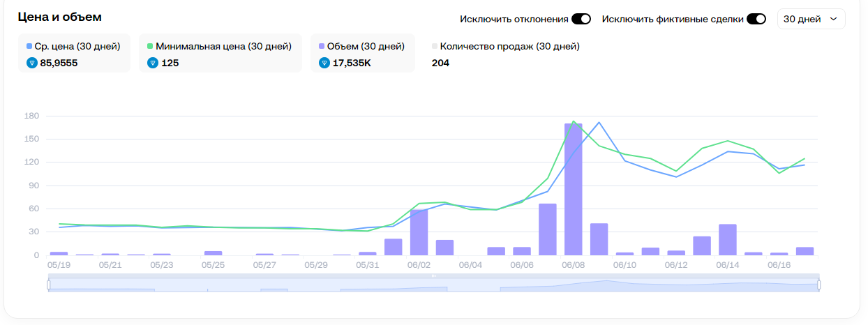
Task: Click the 125 minimum price value
Action: click(170, 63)
